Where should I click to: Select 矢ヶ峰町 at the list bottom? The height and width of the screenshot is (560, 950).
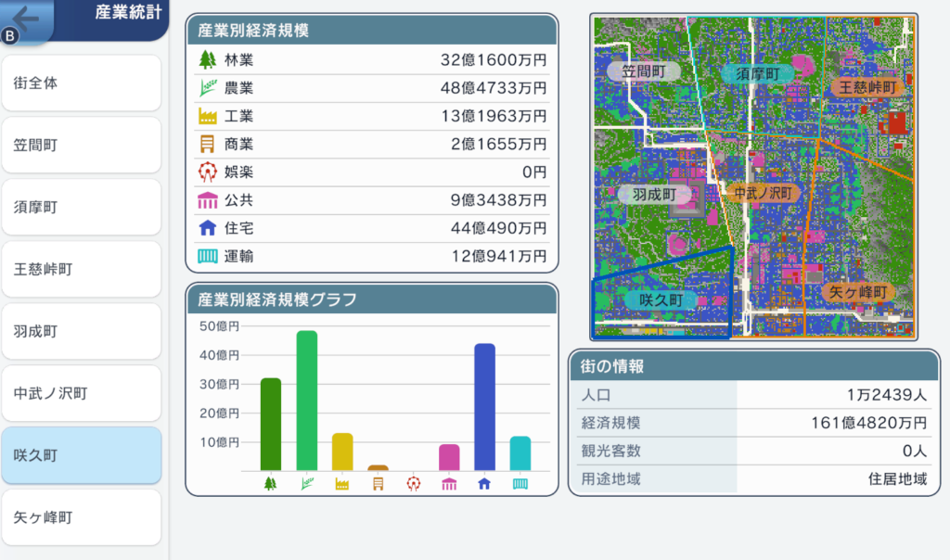(82, 517)
